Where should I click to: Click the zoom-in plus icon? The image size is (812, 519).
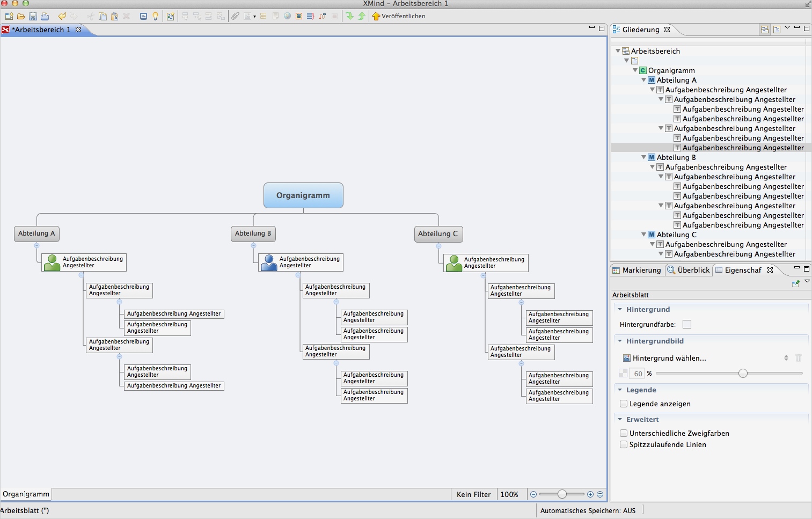[590, 494]
